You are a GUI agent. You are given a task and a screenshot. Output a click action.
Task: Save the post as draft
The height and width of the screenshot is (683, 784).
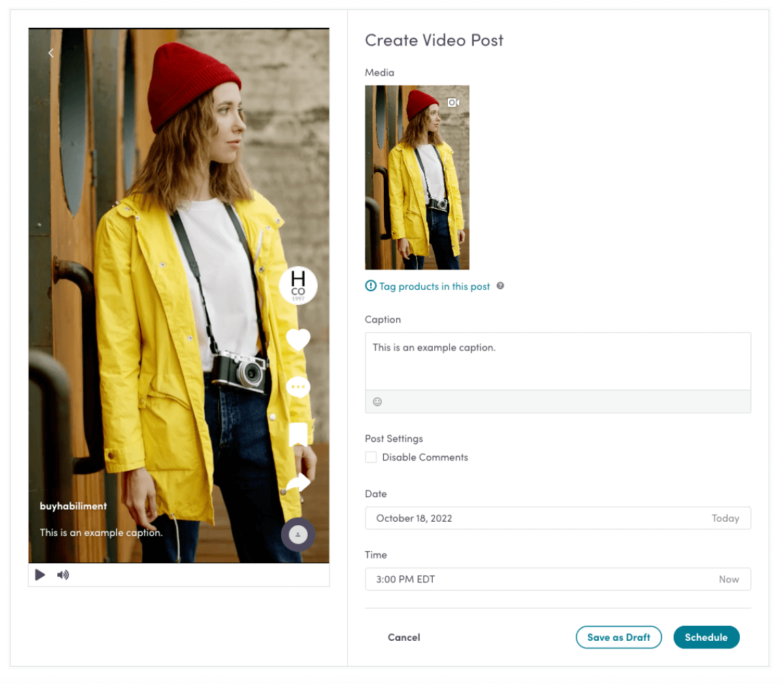619,637
